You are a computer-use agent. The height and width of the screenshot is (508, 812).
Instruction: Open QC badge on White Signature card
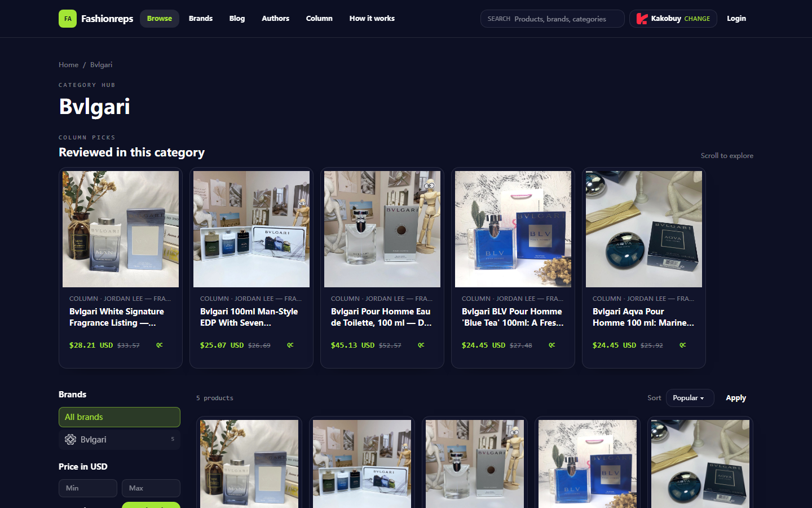click(160, 345)
